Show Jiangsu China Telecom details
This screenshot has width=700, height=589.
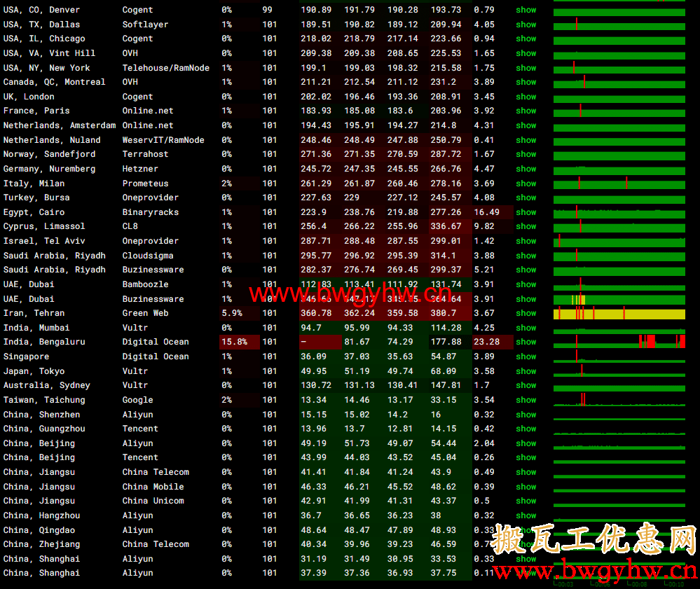526,472
